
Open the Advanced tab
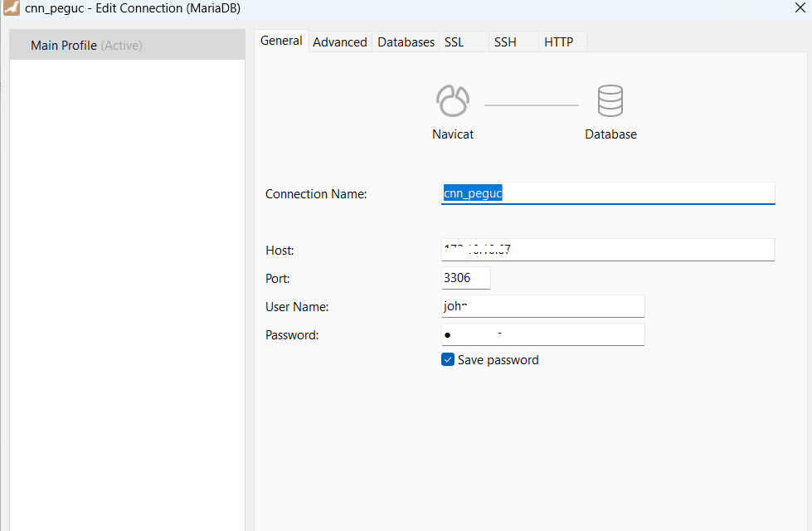click(339, 41)
